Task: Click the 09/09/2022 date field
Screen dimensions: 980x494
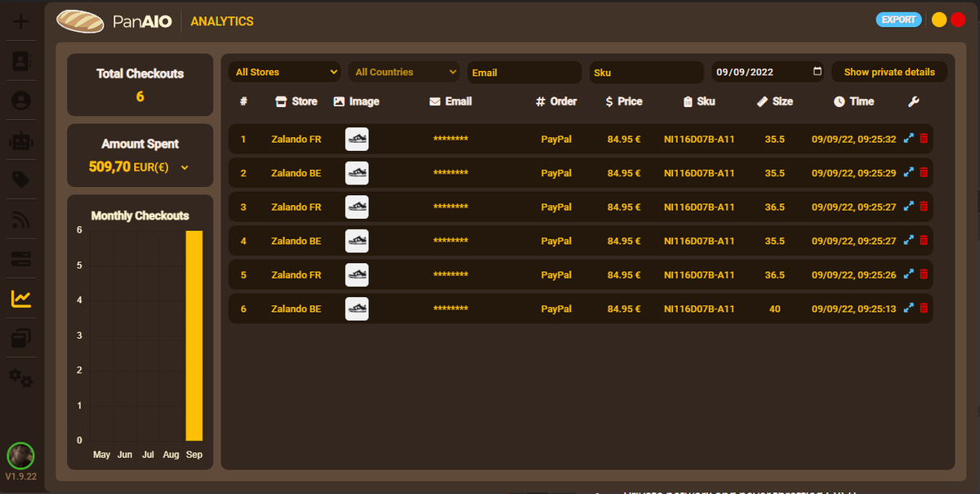Action: 768,72
